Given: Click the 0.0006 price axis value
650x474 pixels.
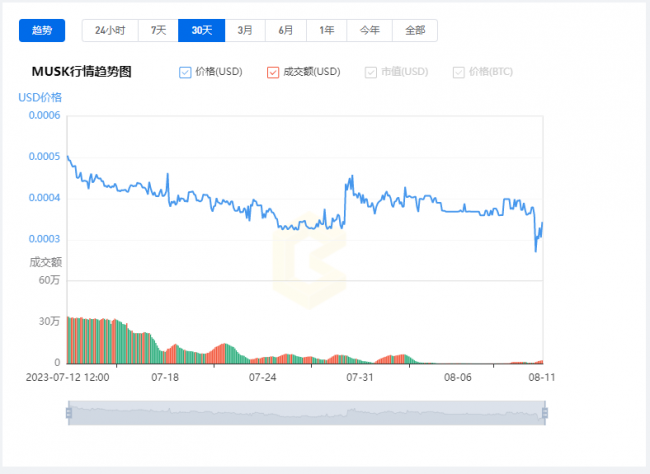Looking at the screenshot, I should [44, 115].
